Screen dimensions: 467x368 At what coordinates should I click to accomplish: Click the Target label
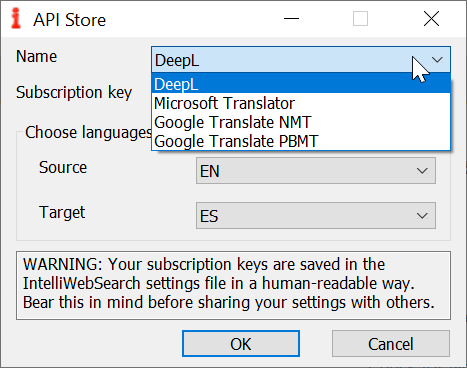tap(62, 212)
